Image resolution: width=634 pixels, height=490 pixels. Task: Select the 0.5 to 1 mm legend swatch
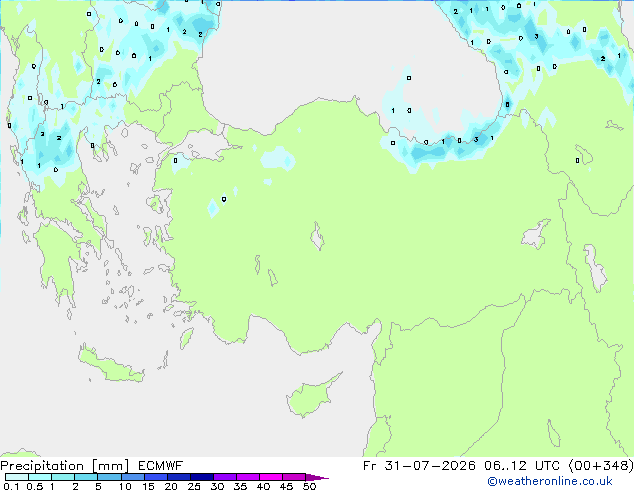click(x=40, y=477)
